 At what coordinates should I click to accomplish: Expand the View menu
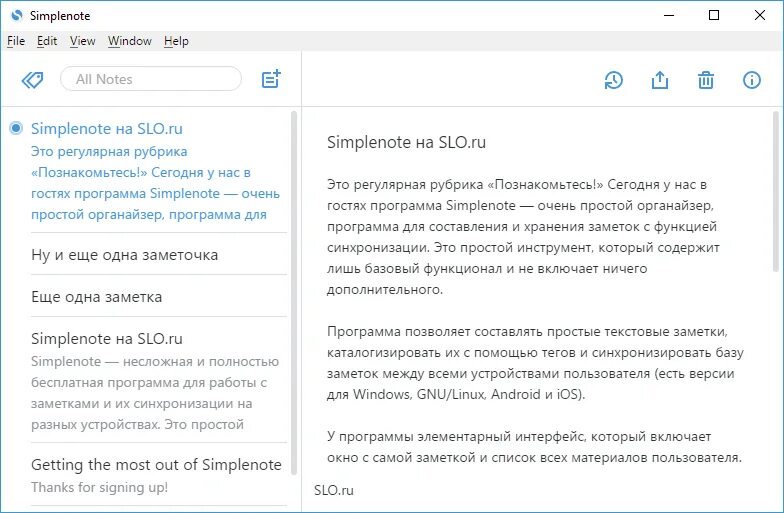(82, 41)
